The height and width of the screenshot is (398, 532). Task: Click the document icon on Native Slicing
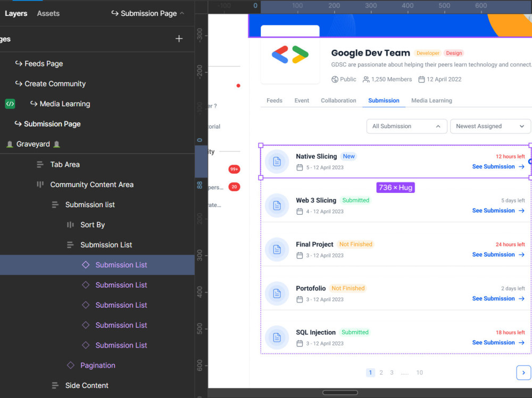[277, 162]
